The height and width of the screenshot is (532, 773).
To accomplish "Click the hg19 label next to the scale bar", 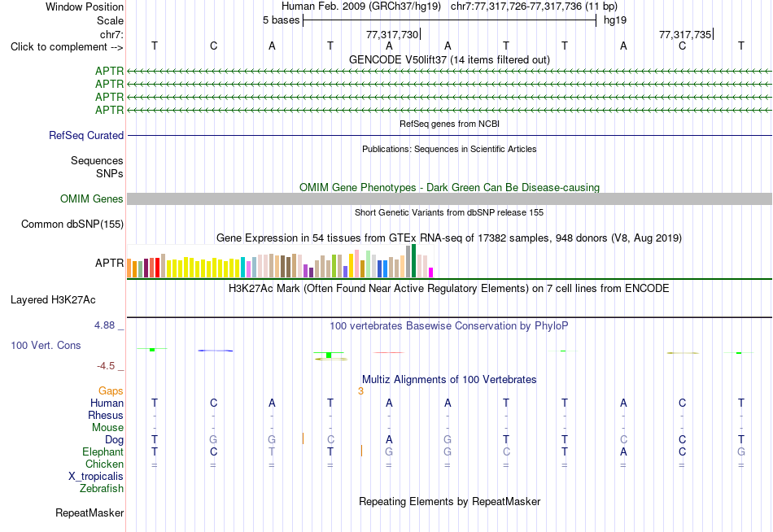I will coord(615,20).
